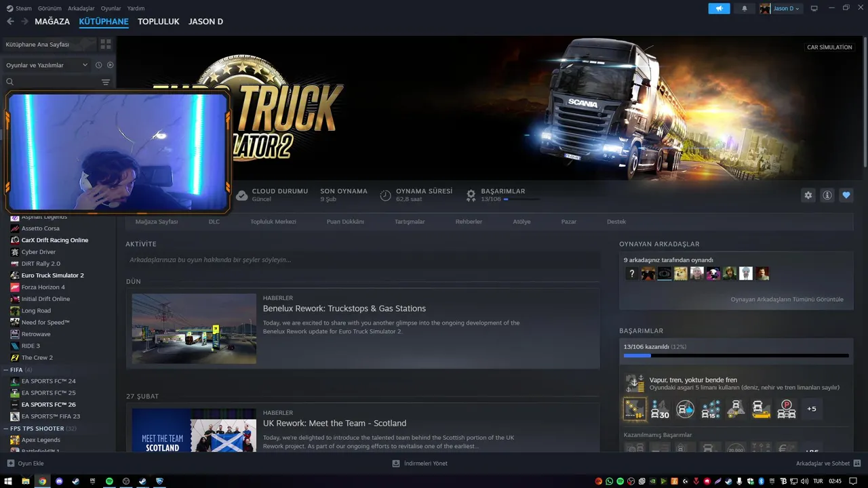This screenshot has height=488, width=868.
Task: Select the red P parking achievement icon
Action: point(787,409)
